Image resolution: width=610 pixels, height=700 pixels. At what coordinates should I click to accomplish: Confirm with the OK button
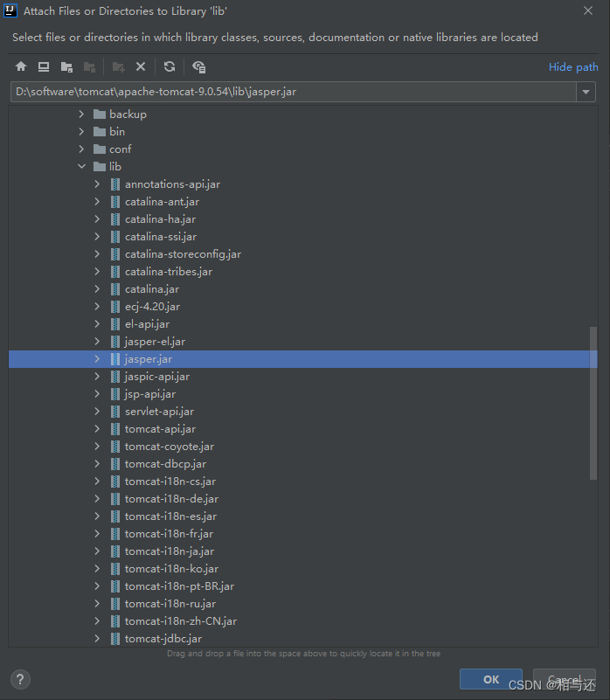(491, 679)
